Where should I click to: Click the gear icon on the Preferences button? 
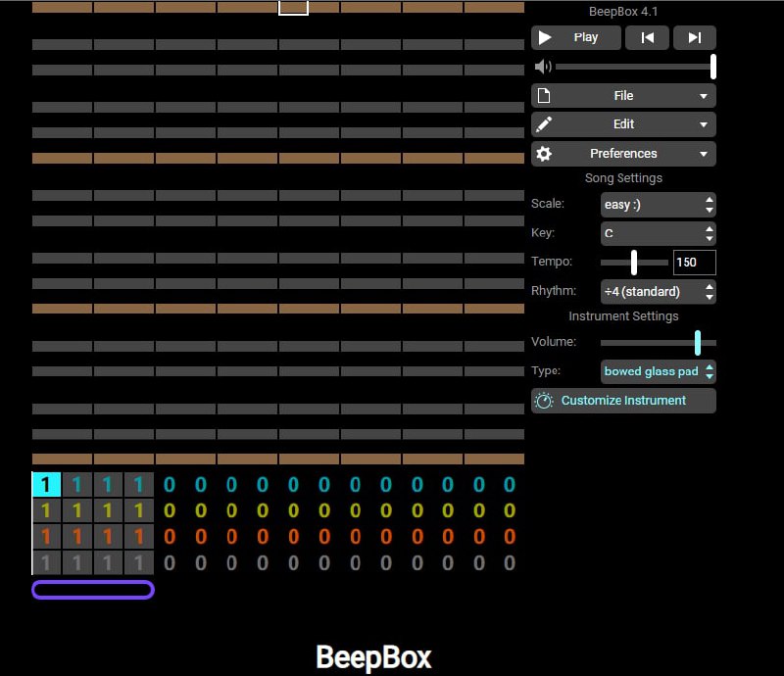pos(544,154)
